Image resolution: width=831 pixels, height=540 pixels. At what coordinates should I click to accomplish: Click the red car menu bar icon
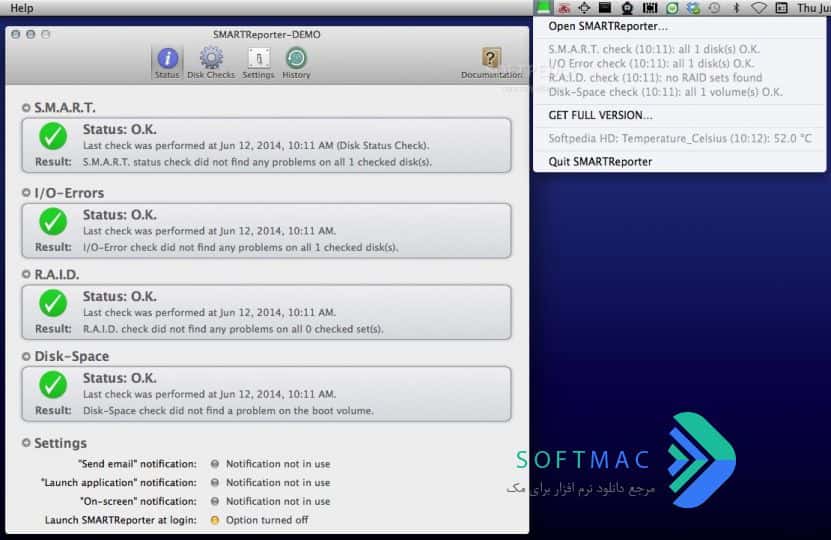point(564,8)
